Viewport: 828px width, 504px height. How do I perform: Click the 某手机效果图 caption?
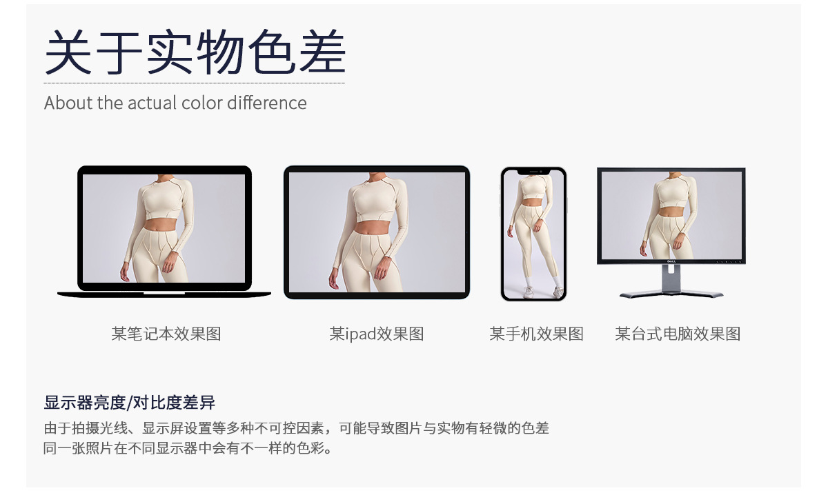[537, 334]
